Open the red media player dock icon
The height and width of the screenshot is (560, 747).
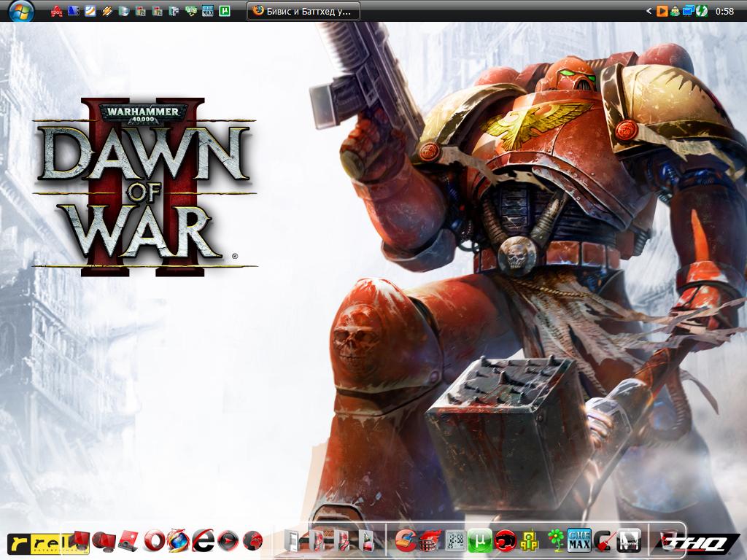(x=228, y=541)
